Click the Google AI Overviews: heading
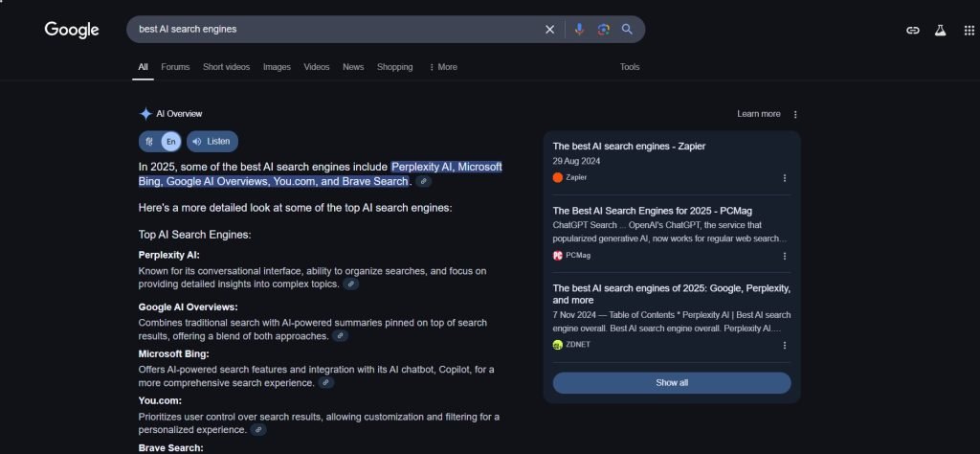Viewport: 980px width, 454px height. tap(189, 307)
